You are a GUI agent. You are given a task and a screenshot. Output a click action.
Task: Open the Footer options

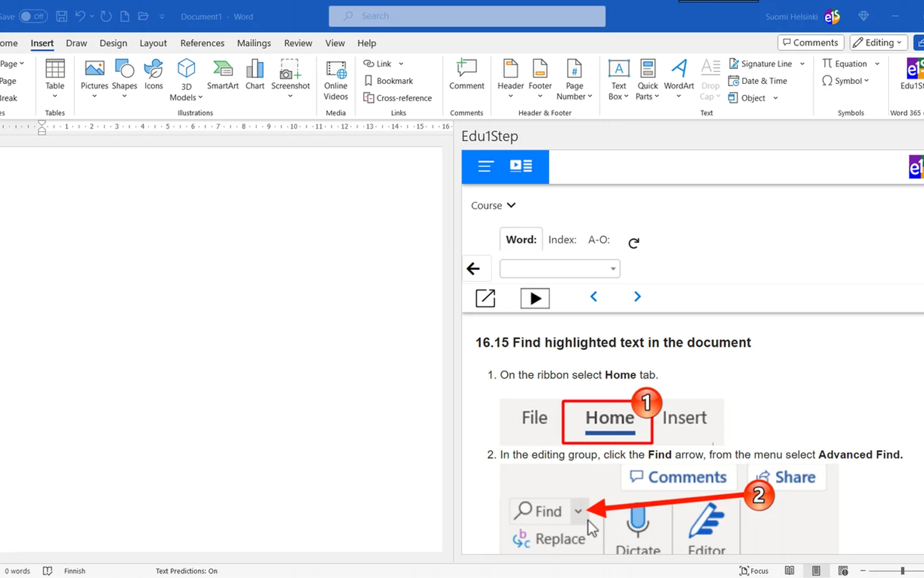tap(540, 78)
